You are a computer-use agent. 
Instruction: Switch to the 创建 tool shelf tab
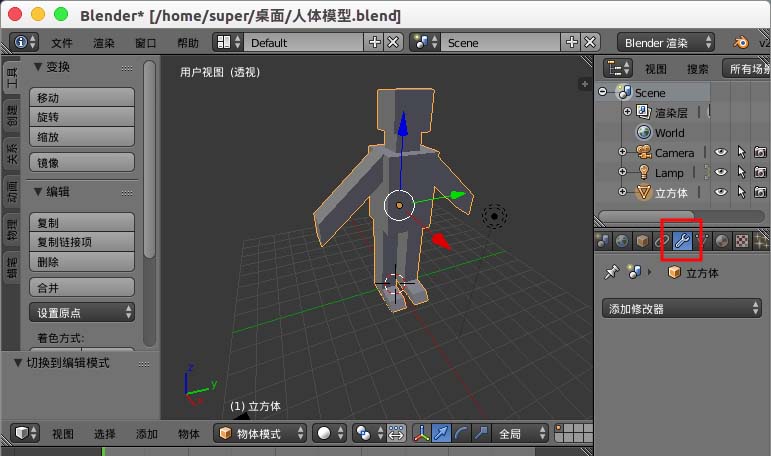click(x=12, y=115)
